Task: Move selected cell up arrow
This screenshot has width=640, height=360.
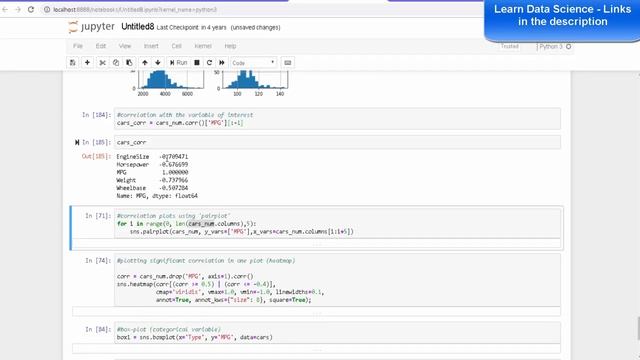Action: pos(145,62)
